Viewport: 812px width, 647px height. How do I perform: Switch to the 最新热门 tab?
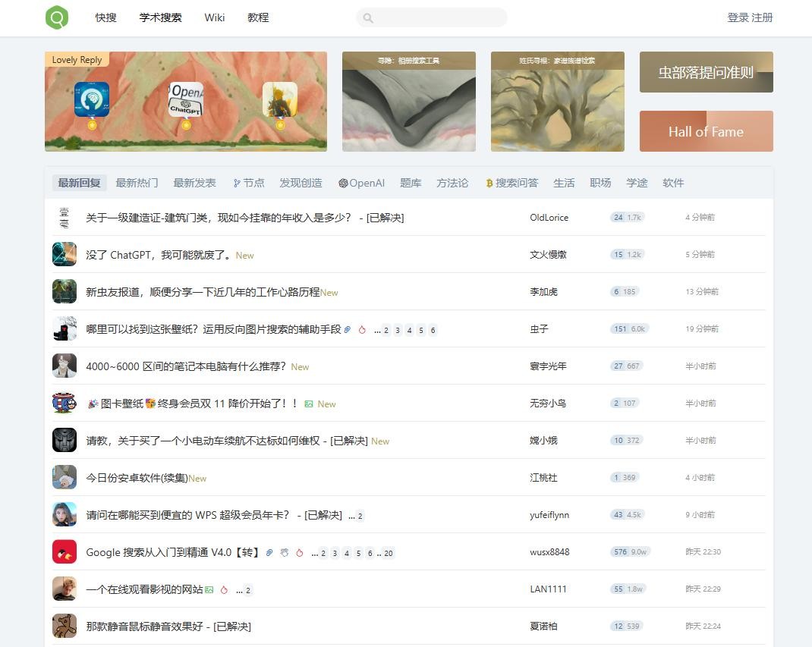pos(137,183)
